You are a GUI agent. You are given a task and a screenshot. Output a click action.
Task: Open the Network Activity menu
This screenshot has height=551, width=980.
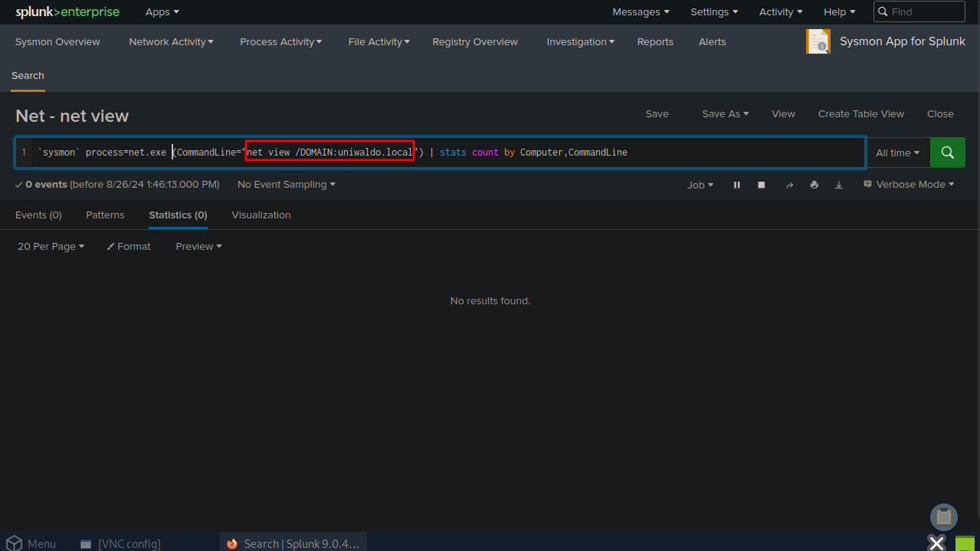(x=171, y=42)
